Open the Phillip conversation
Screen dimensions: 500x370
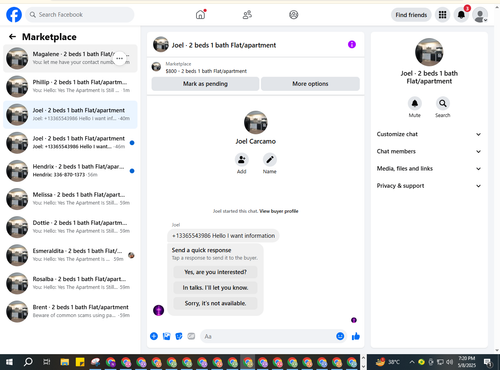coord(70,86)
